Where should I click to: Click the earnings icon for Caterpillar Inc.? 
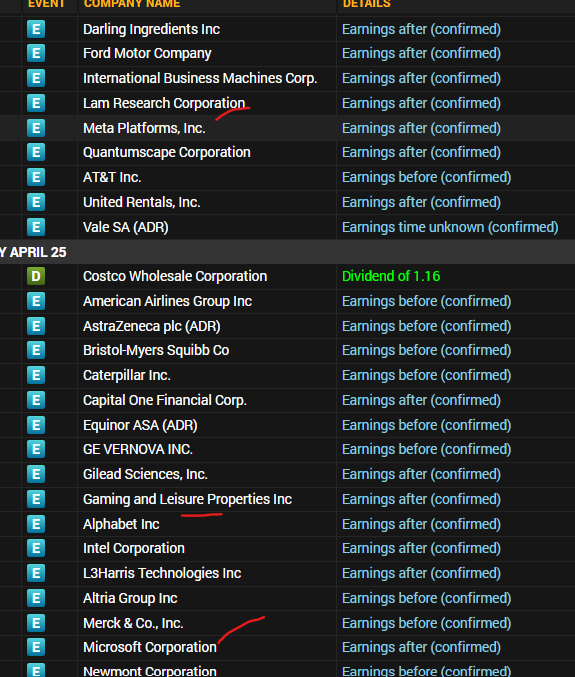[x=36, y=375]
